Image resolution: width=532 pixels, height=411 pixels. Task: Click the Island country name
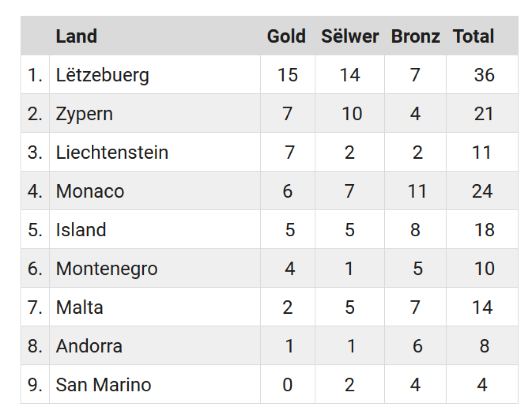(81, 230)
